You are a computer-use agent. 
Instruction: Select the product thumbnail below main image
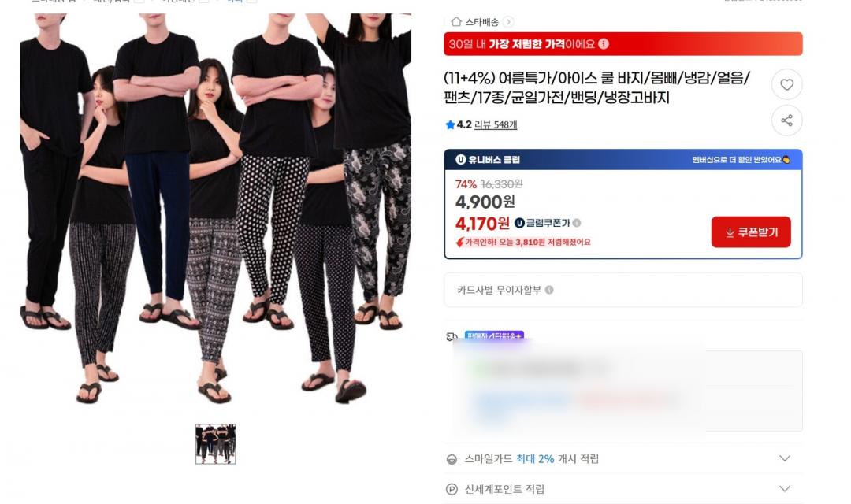[x=215, y=444]
